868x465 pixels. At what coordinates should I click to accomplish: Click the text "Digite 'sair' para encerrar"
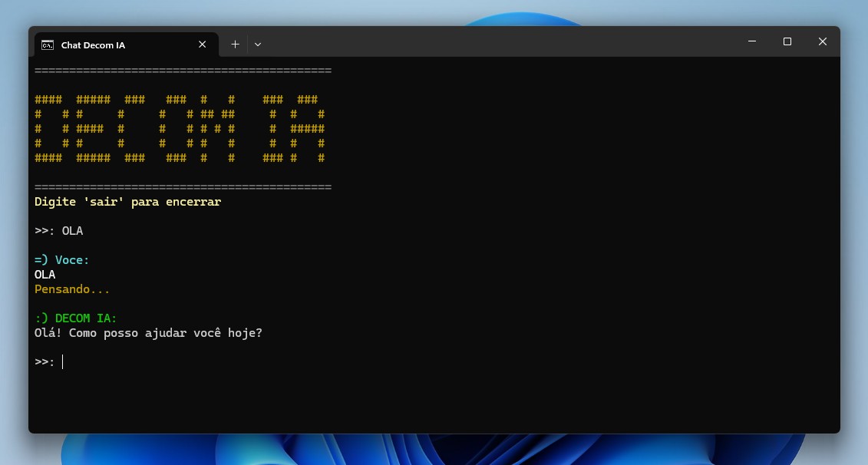128,202
